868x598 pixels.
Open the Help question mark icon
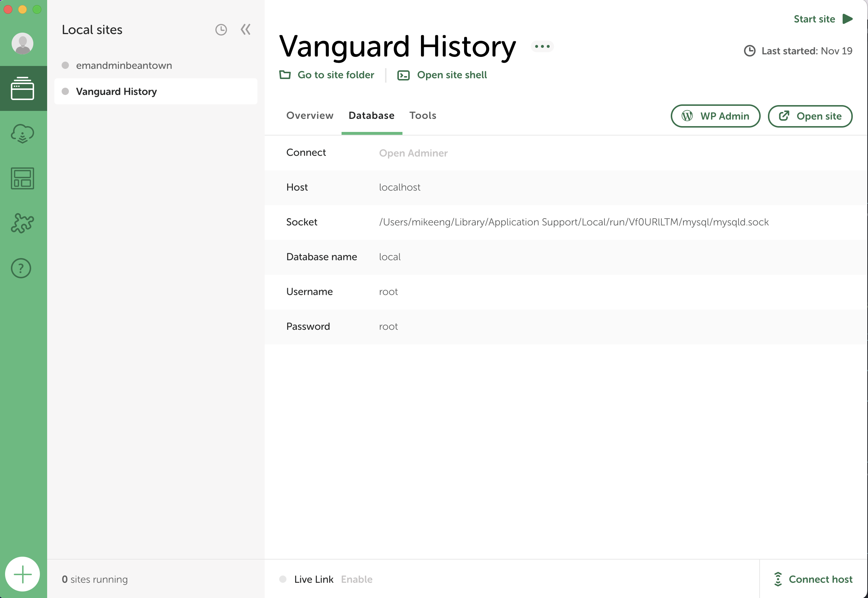(21, 268)
